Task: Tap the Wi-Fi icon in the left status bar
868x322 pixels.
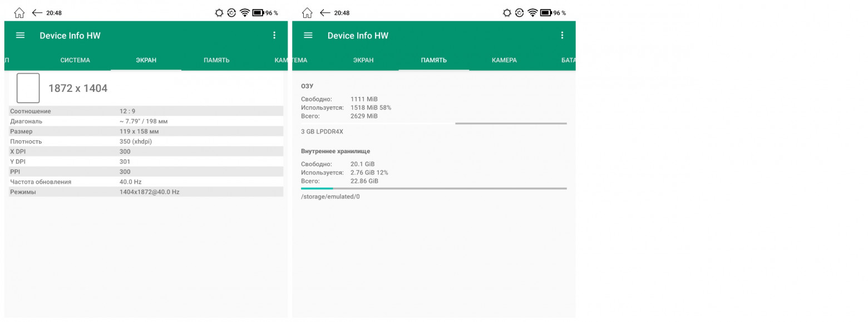Action: (x=245, y=13)
